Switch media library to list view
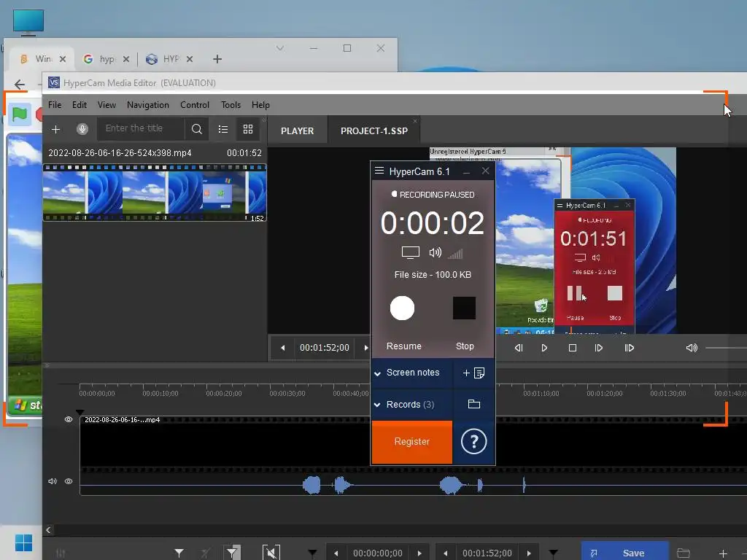Screen dimensions: 747x560 [223, 130]
